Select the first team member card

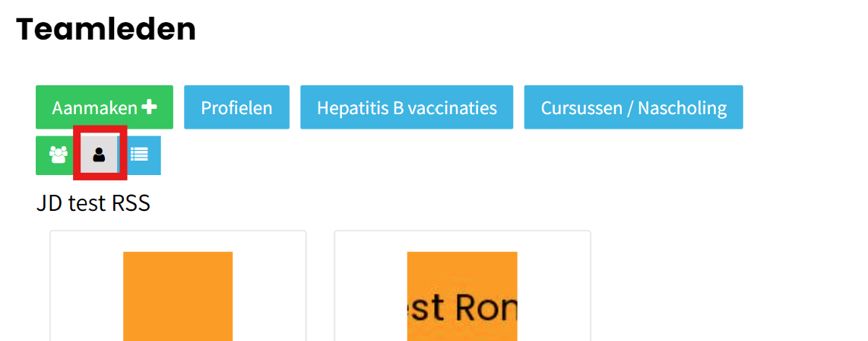[x=178, y=286]
